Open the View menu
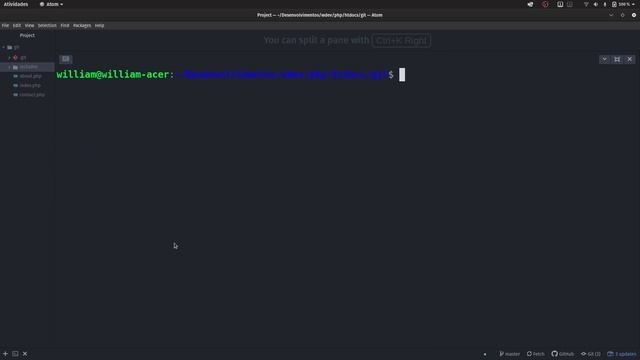 [29, 25]
